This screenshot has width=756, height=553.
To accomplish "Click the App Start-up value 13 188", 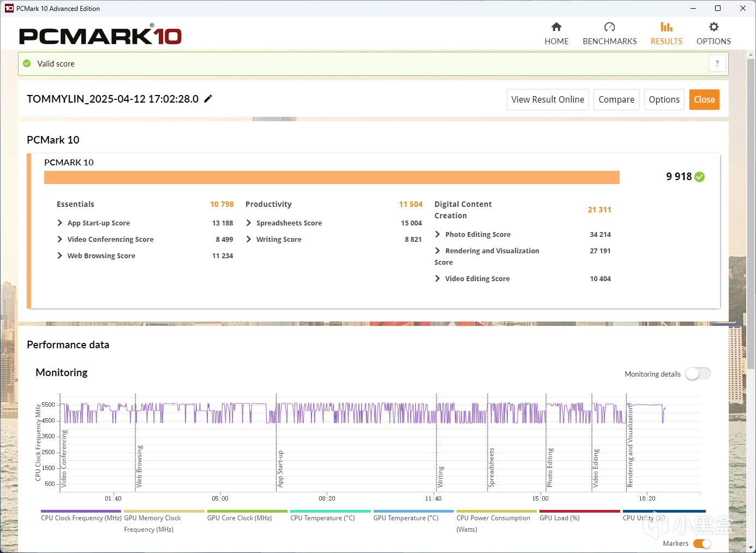I will coord(223,223).
